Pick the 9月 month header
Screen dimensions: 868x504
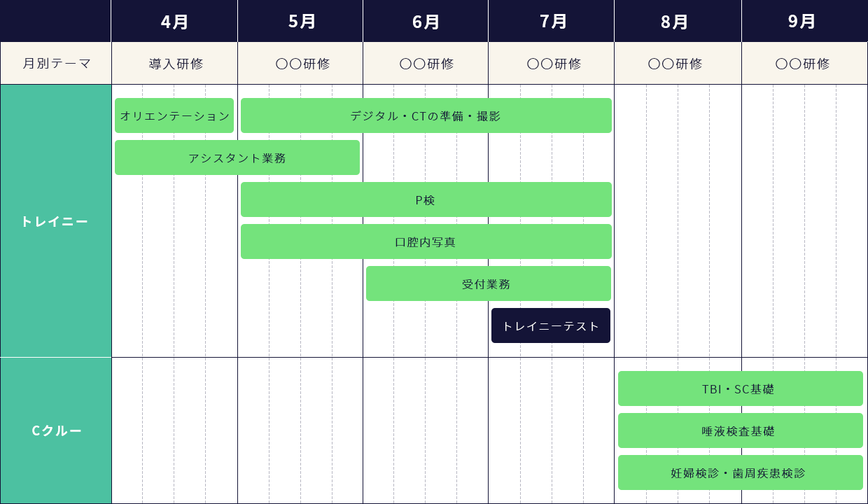coord(804,21)
